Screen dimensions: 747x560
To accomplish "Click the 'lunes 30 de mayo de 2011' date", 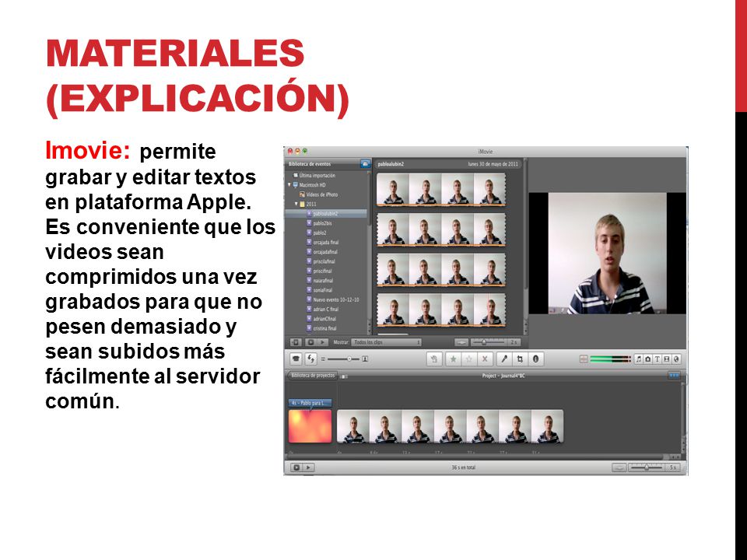I will pyautogui.click(x=493, y=164).
